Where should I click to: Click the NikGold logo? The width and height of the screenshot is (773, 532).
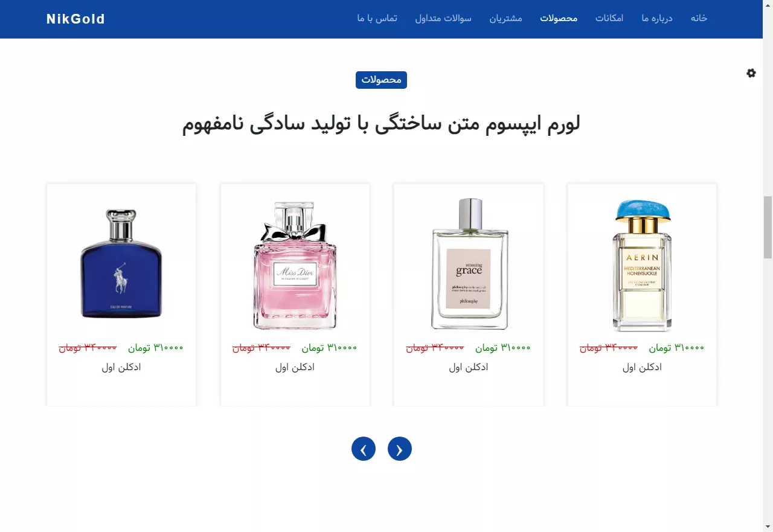[x=75, y=19]
